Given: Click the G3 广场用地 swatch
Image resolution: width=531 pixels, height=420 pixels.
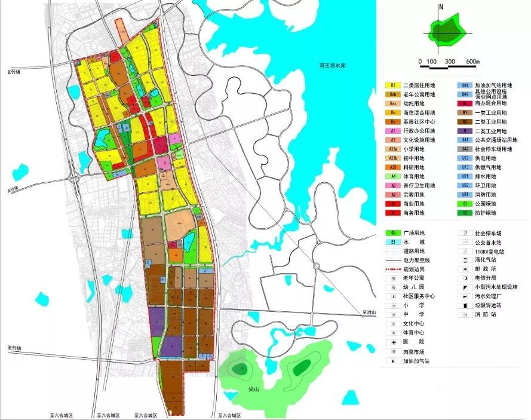Looking at the screenshot, I should click(x=394, y=233).
